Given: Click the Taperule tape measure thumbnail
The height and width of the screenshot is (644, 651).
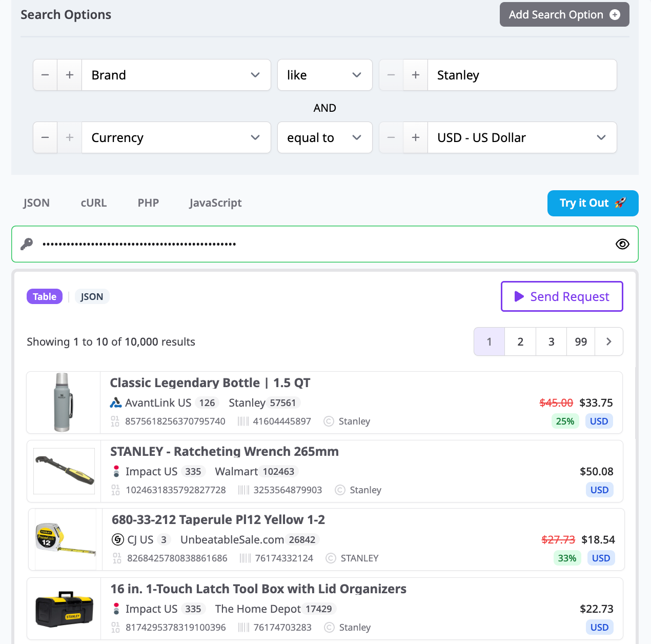Looking at the screenshot, I should tap(66, 539).
